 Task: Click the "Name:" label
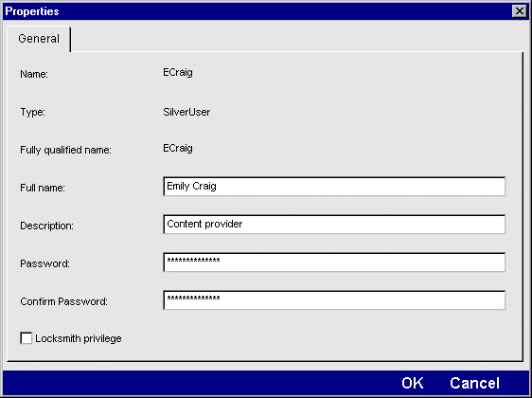[34, 74]
